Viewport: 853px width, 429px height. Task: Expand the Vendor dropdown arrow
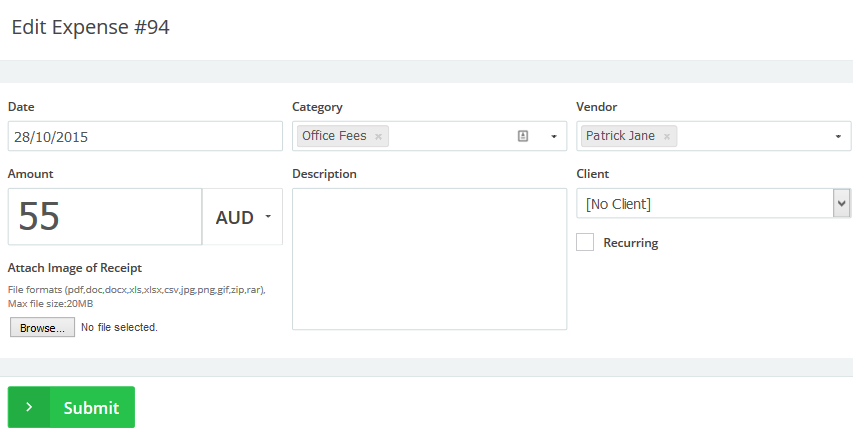tap(837, 136)
